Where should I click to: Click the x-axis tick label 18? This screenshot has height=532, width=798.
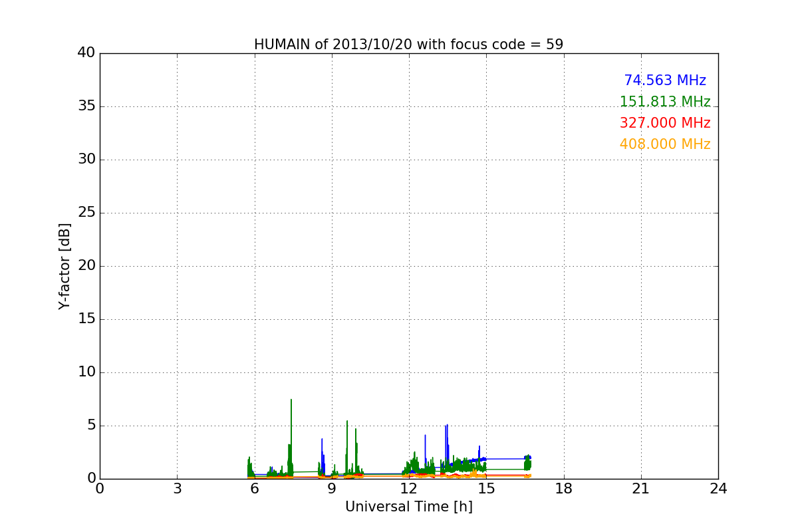(x=564, y=489)
